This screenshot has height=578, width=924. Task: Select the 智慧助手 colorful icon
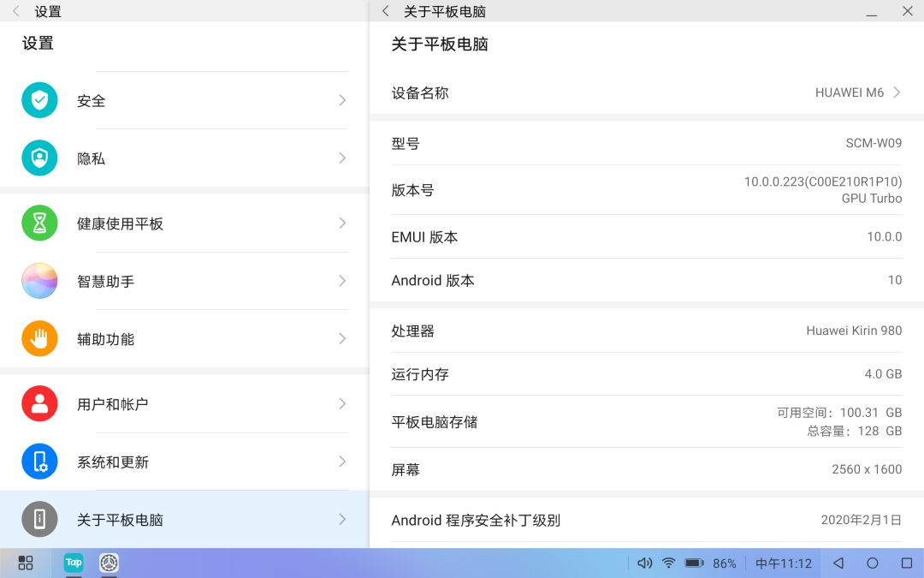pyautogui.click(x=39, y=281)
